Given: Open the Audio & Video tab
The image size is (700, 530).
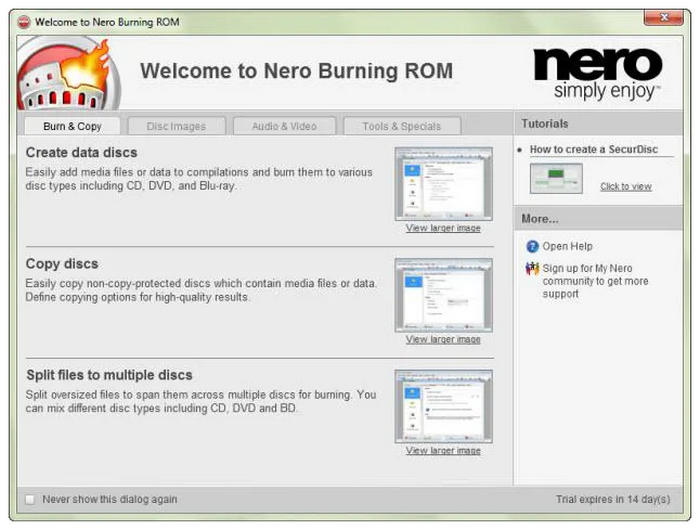Looking at the screenshot, I should pos(284,126).
